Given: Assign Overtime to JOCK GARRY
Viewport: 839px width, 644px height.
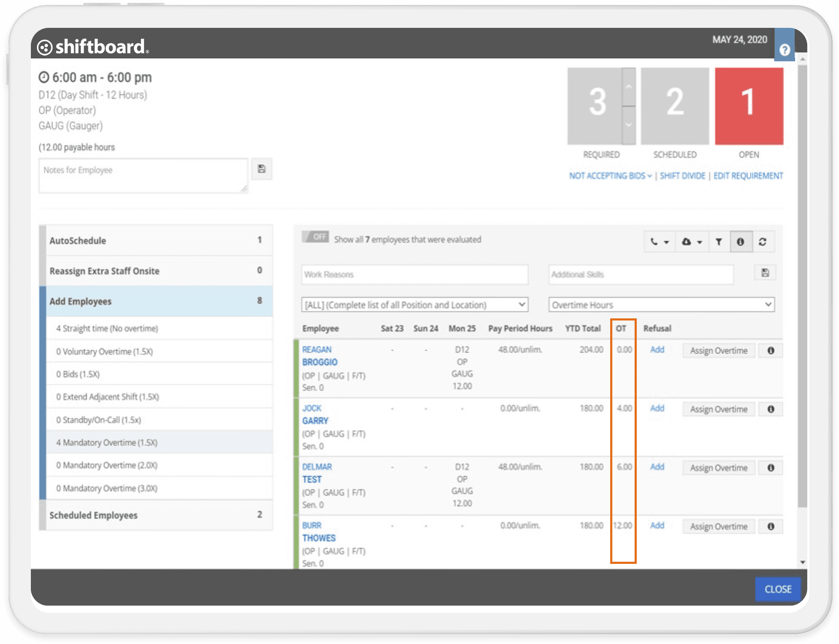Looking at the screenshot, I should coord(718,409).
